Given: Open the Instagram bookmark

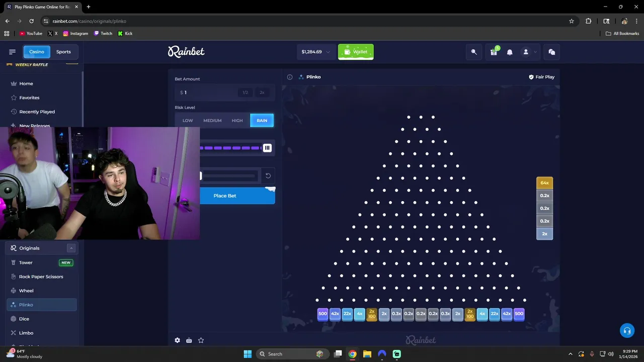Looking at the screenshot, I should [x=75, y=34].
